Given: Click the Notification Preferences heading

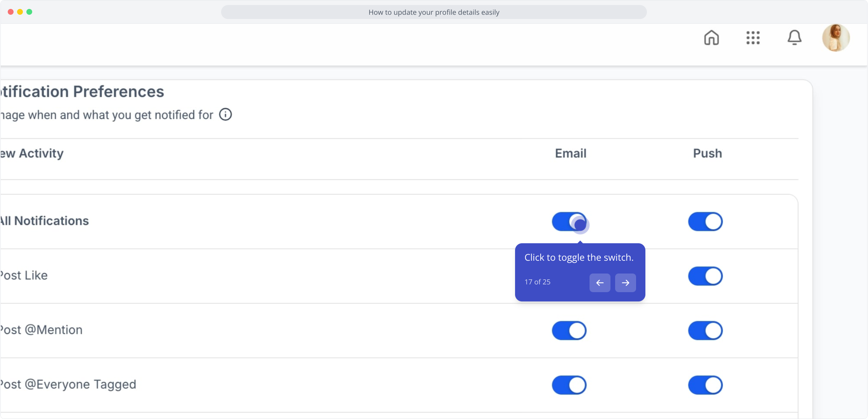Looking at the screenshot, I should coord(82,92).
